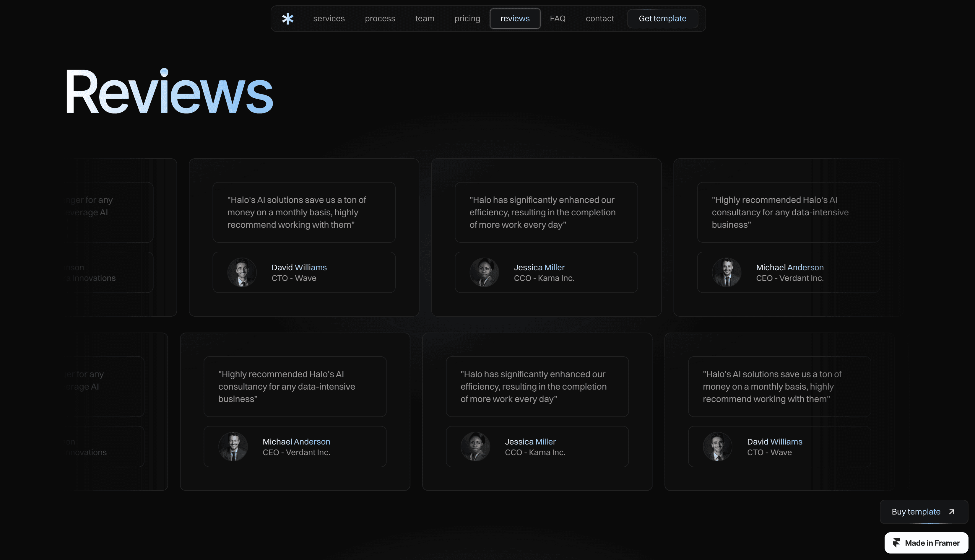
Task: Click the asterisk logo in navbar
Action: 287,19
